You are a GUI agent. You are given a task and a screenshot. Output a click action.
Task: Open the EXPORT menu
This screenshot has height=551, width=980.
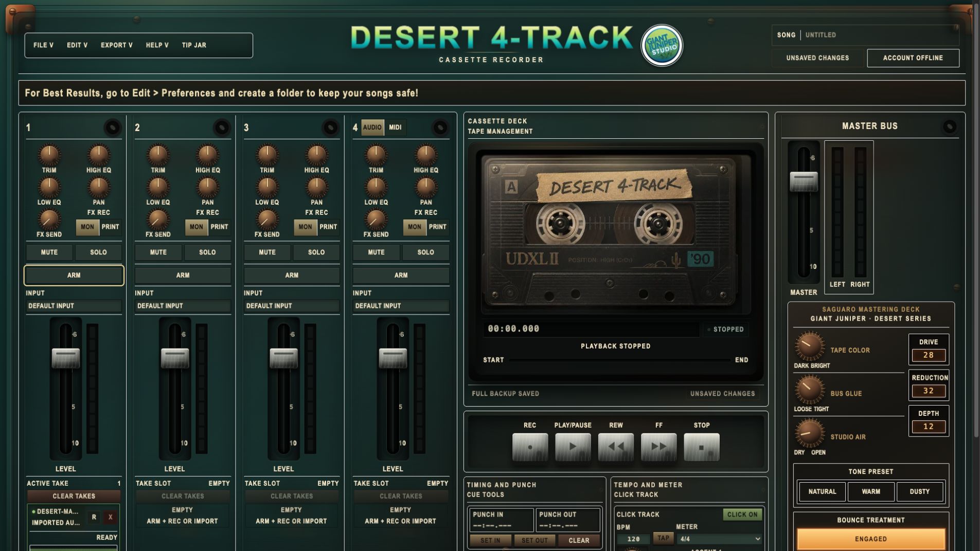tap(117, 45)
